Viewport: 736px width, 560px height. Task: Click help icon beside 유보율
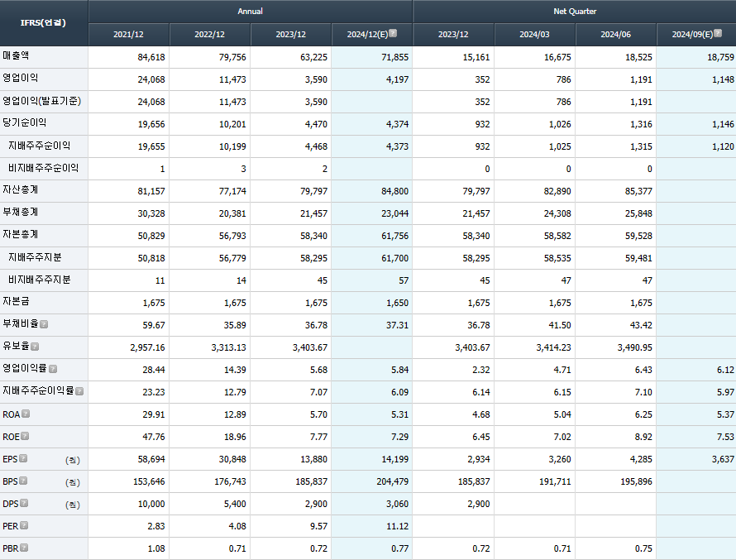(x=35, y=347)
